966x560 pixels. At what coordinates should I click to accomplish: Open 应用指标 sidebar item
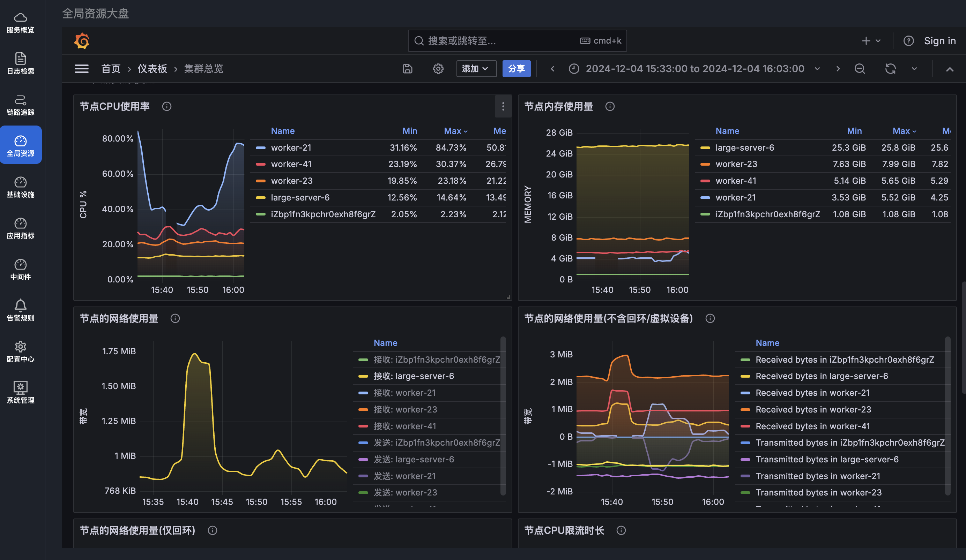pos(21,228)
